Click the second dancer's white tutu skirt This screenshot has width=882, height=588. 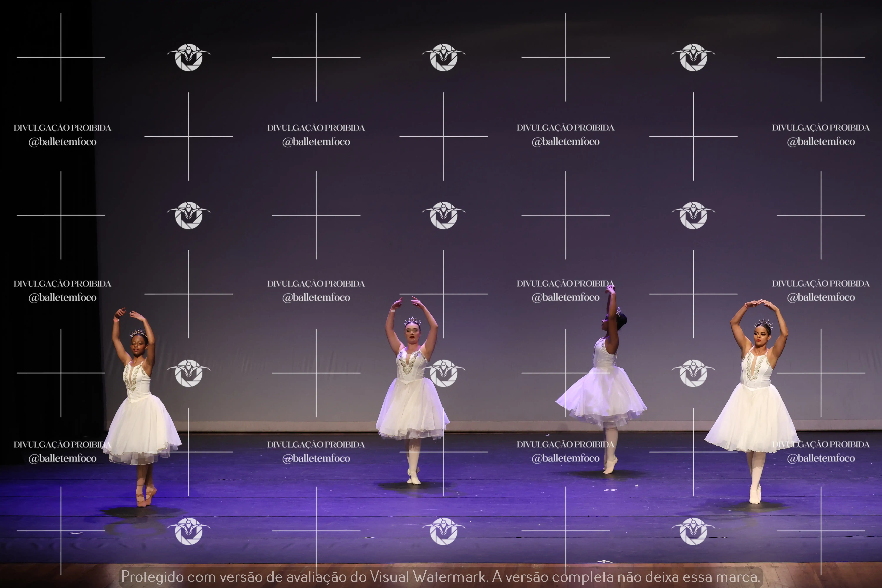click(x=412, y=411)
